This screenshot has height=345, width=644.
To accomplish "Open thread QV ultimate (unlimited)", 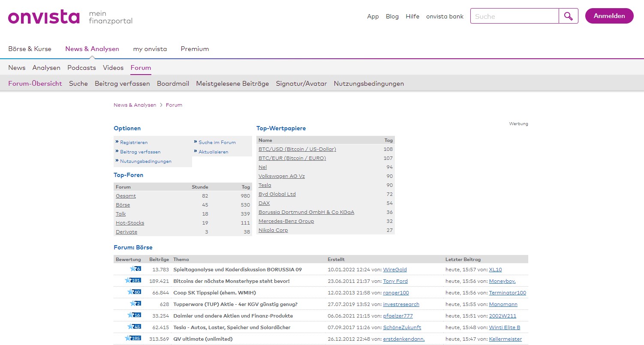I will point(203,339).
